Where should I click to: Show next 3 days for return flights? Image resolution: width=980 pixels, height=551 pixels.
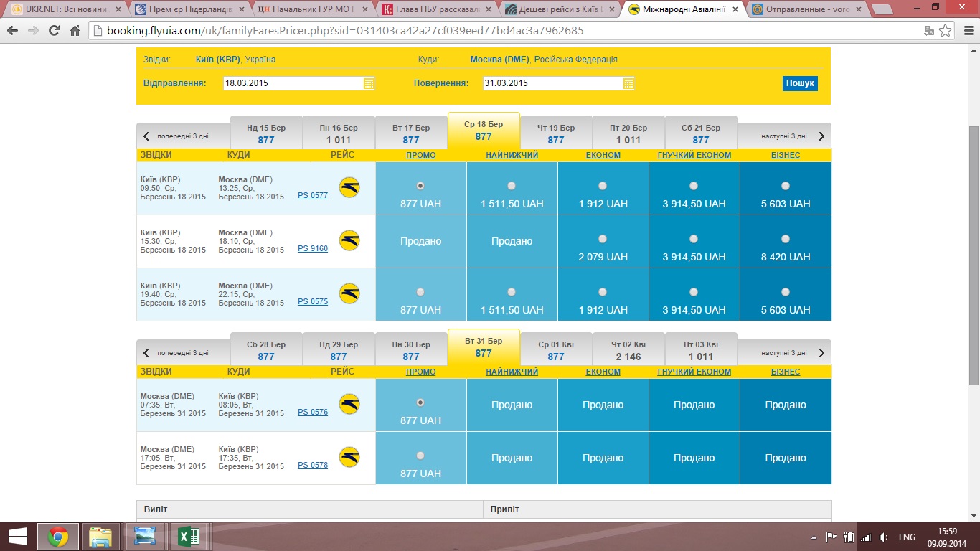click(784, 353)
